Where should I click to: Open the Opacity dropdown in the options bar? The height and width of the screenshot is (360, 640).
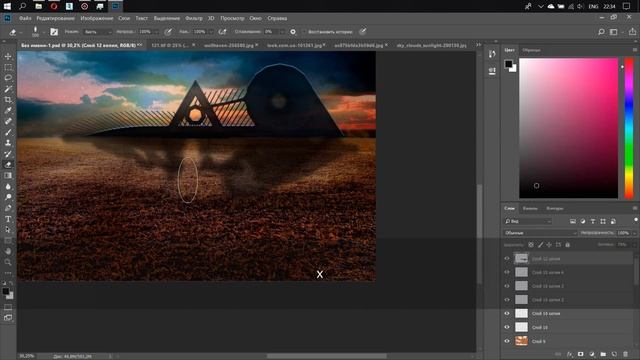coord(155,32)
